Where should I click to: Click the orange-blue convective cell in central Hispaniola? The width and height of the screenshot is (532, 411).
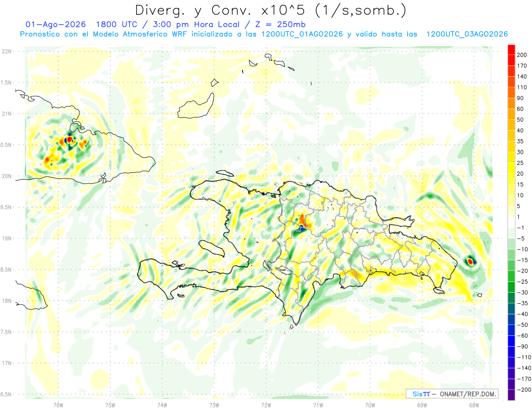301,224
